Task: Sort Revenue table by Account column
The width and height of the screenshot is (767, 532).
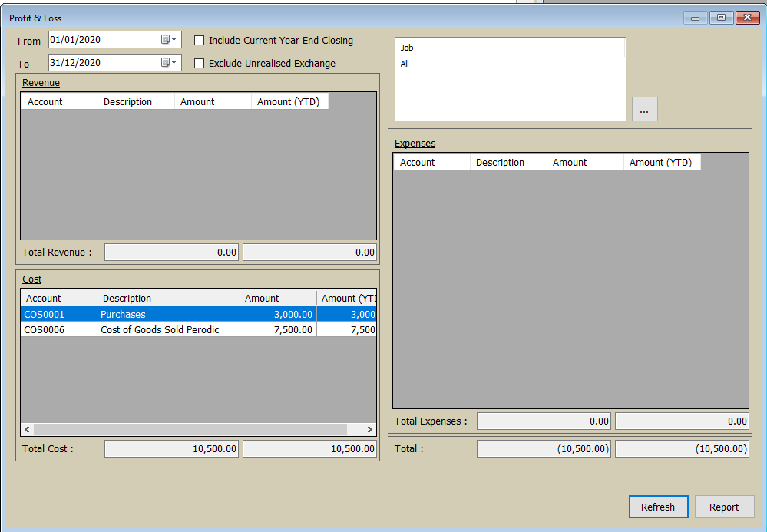Action: pyautogui.click(x=59, y=101)
